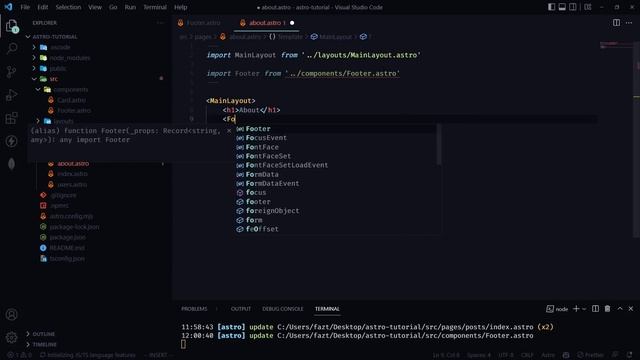This screenshot has height=360, width=640.
Task: Click the Split Editor Right icon
Action: pos(616,23)
